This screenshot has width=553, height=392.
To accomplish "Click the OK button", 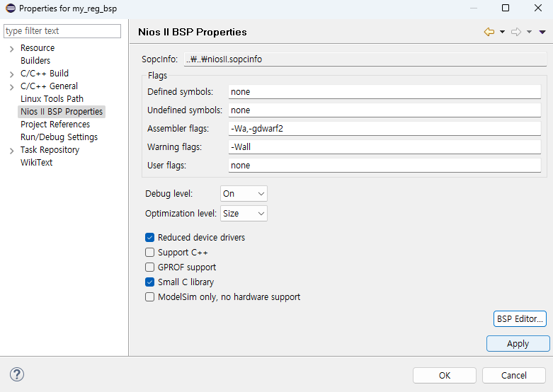I will pyautogui.click(x=445, y=376).
